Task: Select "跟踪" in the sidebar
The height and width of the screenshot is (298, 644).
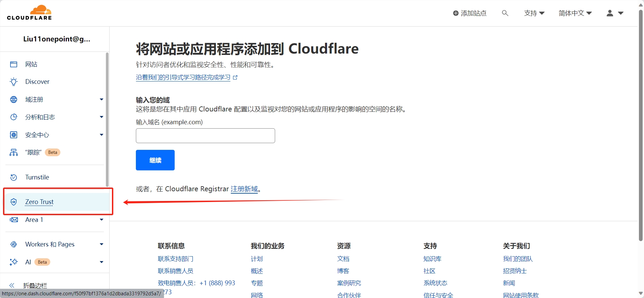Action: (x=33, y=153)
